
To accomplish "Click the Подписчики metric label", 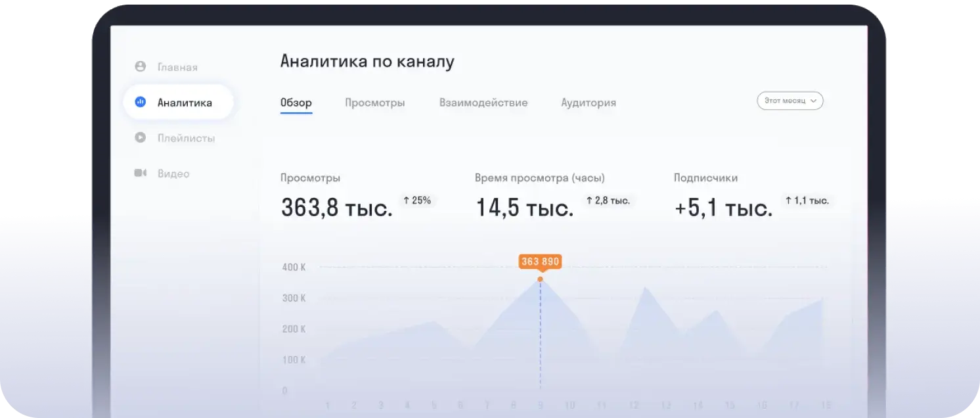I will 705,178.
